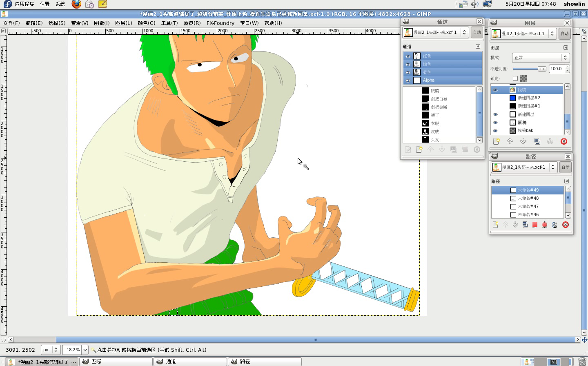
Task: Open the note-taking launcher in top panel
Action: pos(102,4)
